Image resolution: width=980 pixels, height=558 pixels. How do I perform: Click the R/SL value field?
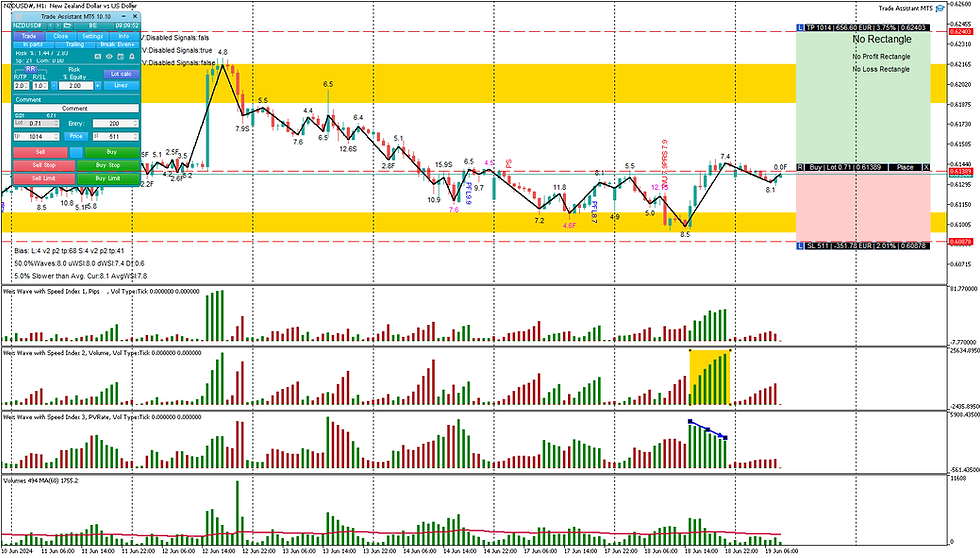click(40, 86)
